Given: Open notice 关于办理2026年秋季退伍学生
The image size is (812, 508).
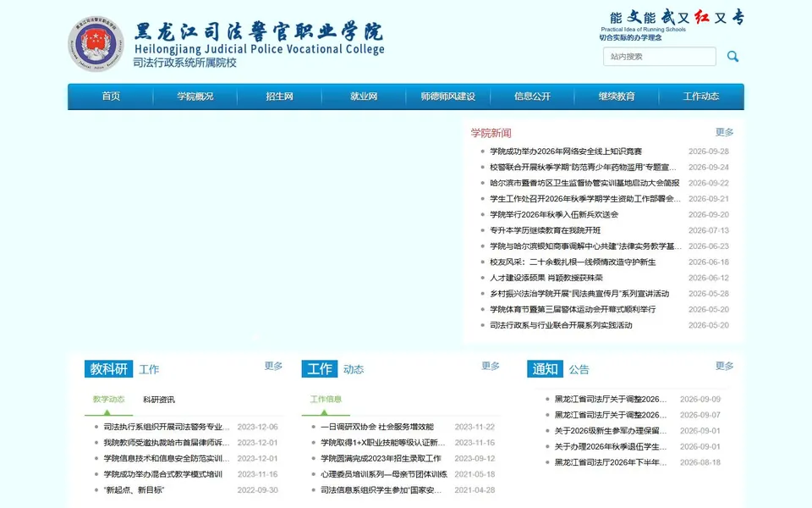Looking at the screenshot, I should pos(611,447).
